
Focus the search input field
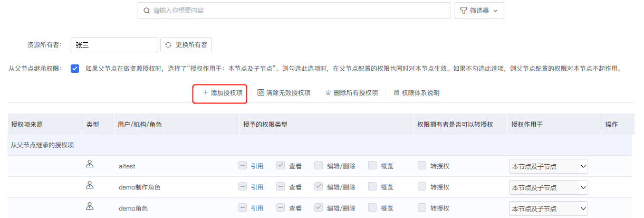click(294, 11)
